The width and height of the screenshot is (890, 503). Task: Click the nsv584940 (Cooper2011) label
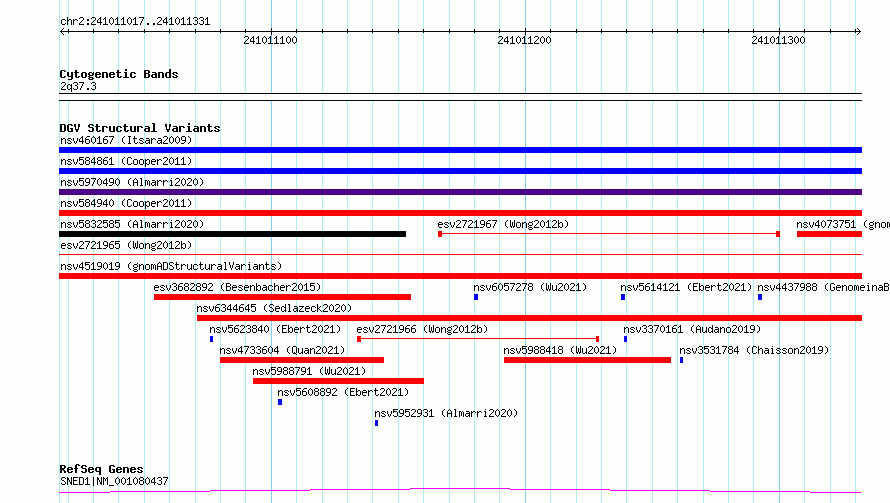coord(126,203)
